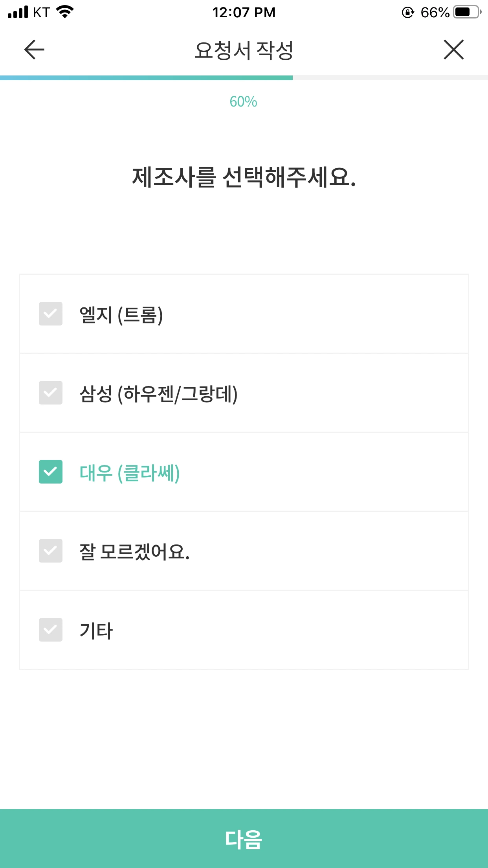Tap the progress bar at top
The image size is (488, 868).
[x=244, y=78]
